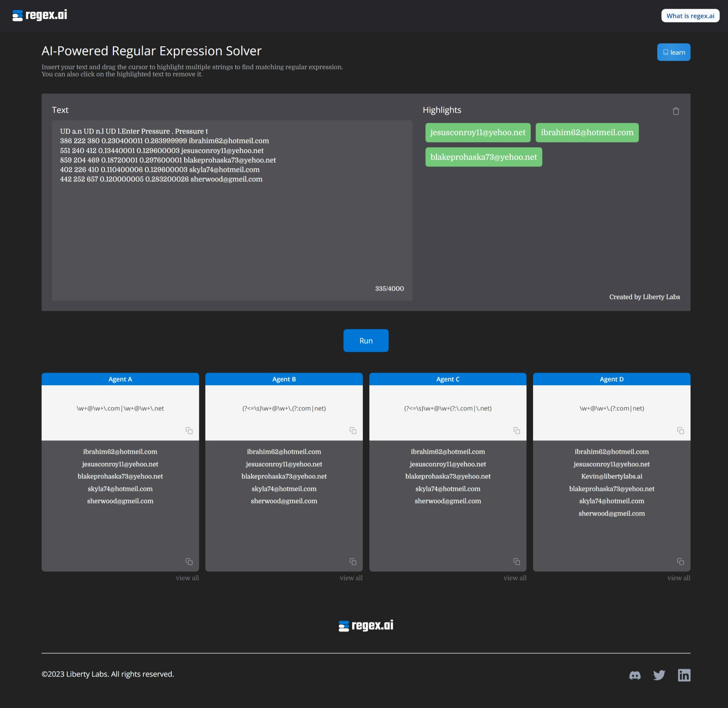Copy Agent B's regex expression
Image resolution: width=728 pixels, height=708 pixels.
point(353,431)
